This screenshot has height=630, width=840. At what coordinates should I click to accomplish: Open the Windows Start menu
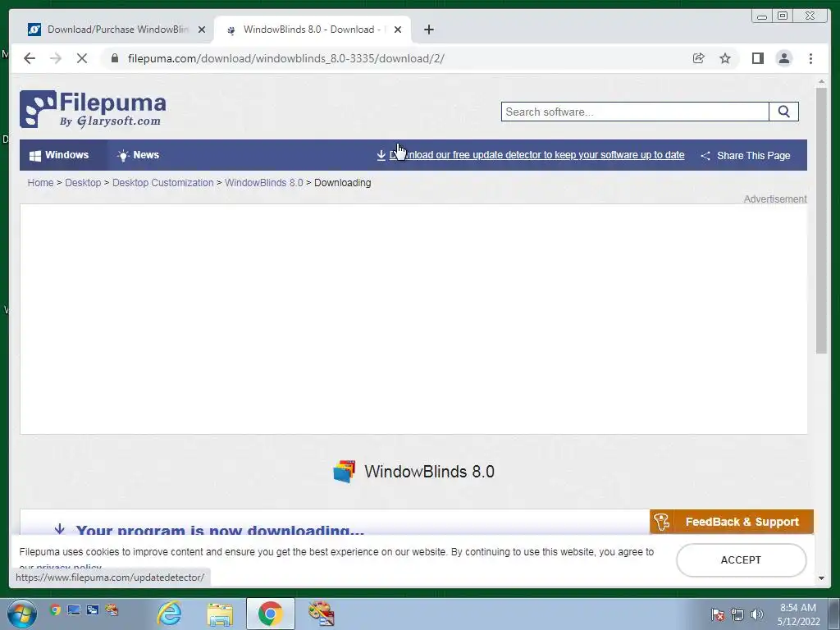[x=21, y=614]
